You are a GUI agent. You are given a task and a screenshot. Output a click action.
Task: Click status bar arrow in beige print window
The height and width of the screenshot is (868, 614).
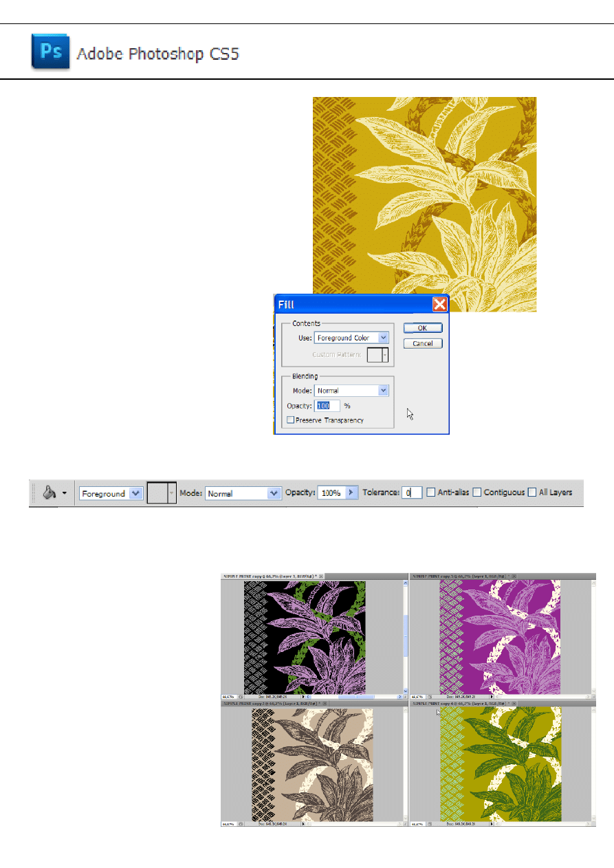point(303,823)
